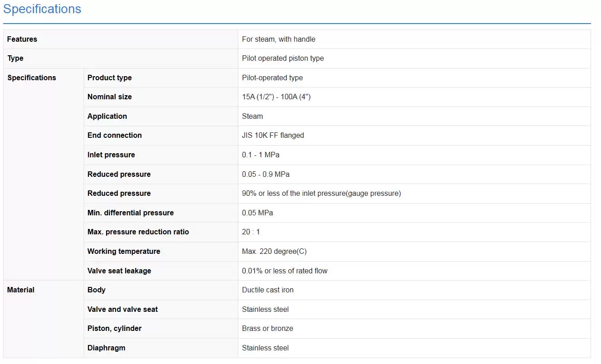601x364 pixels.
Task: Select the Type row label
Action: 15,58
